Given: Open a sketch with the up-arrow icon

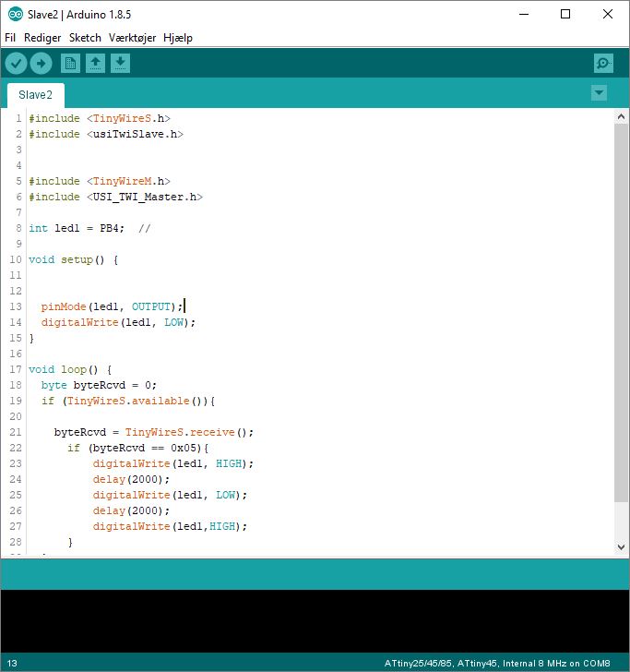Looking at the screenshot, I should [x=95, y=64].
